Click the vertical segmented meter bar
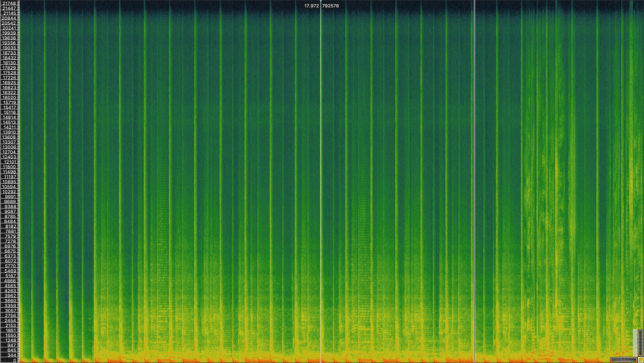 640,342
